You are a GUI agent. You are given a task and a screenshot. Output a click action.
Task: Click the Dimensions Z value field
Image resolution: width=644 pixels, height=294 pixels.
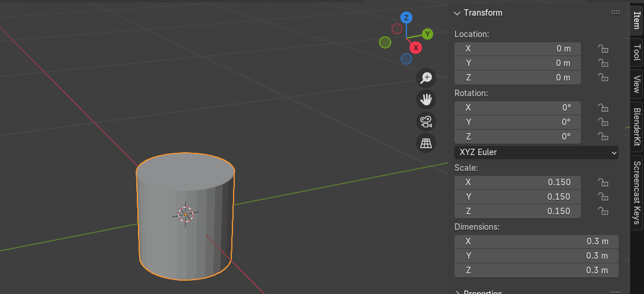(x=536, y=270)
